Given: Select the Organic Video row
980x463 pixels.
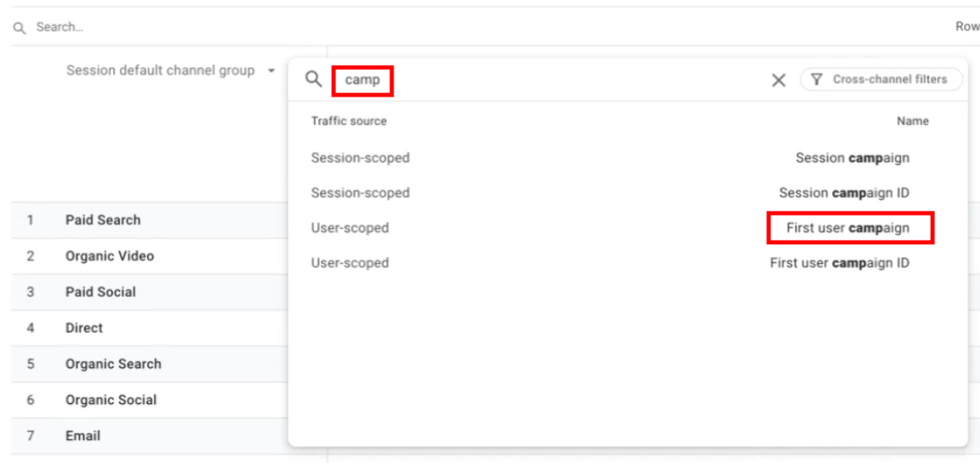Looking at the screenshot, I should [110, 256].
